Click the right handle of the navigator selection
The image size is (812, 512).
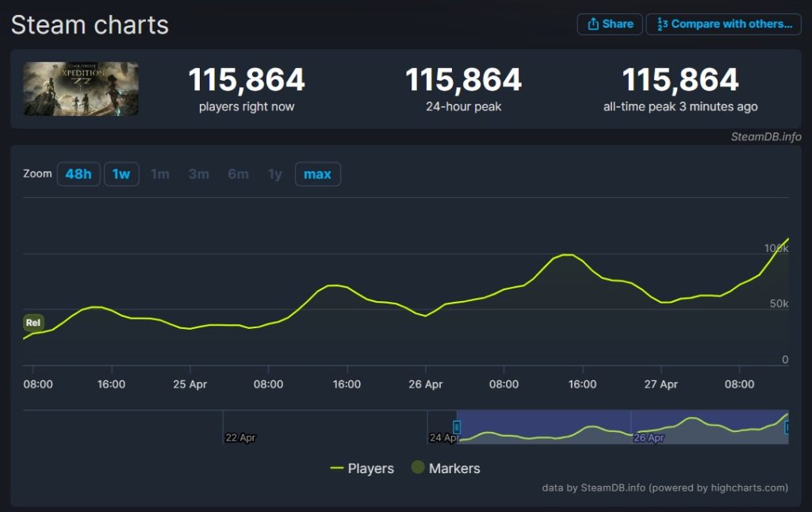click(786, 428)
